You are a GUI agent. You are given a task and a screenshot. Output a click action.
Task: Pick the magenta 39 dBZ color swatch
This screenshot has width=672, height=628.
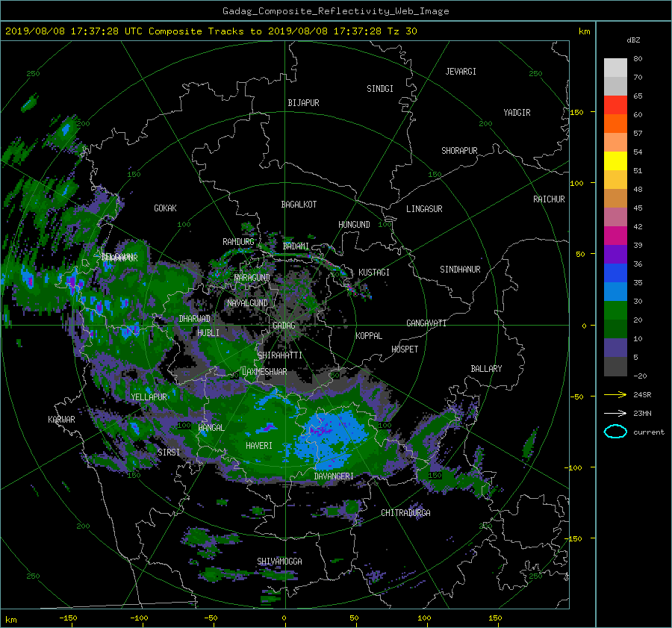[x=615, y=236]
